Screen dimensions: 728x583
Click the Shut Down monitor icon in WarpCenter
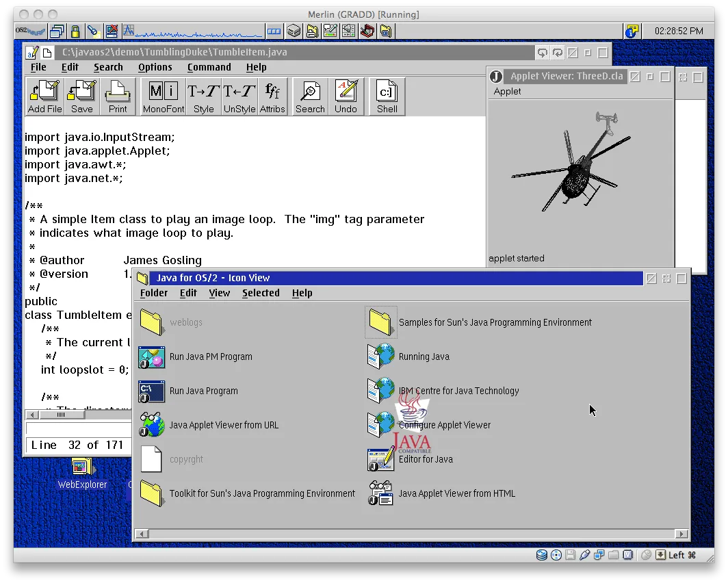(112, 31)
